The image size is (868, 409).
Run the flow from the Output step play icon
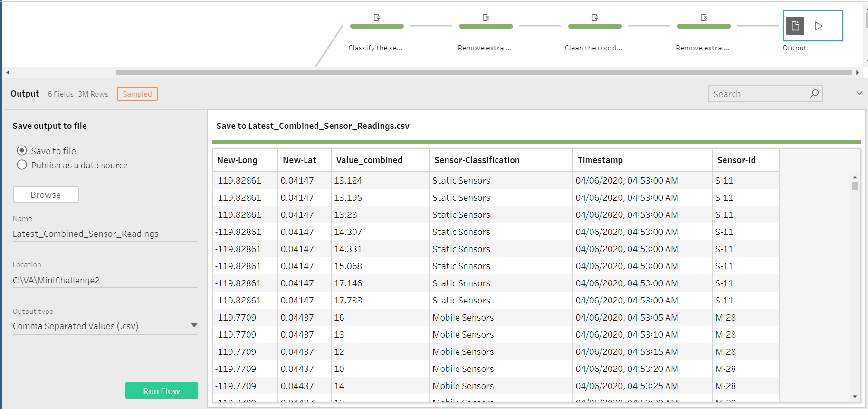tap(819, 26)
